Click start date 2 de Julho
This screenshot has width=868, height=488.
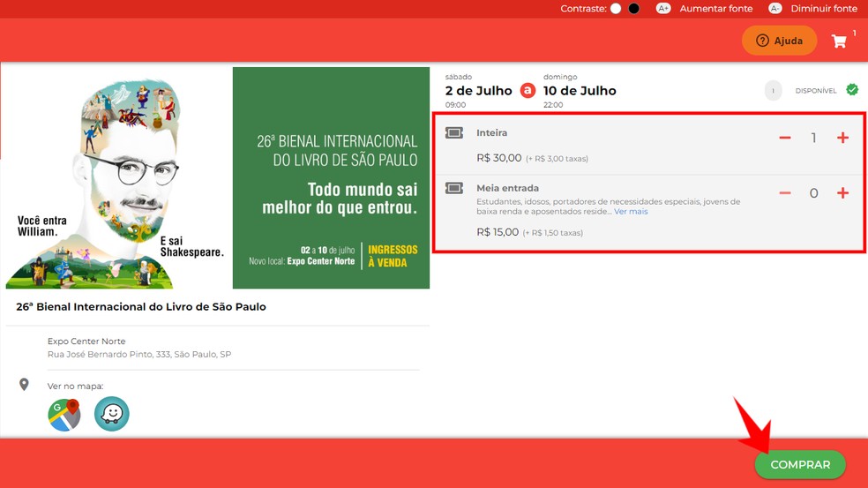coord(478,91)
